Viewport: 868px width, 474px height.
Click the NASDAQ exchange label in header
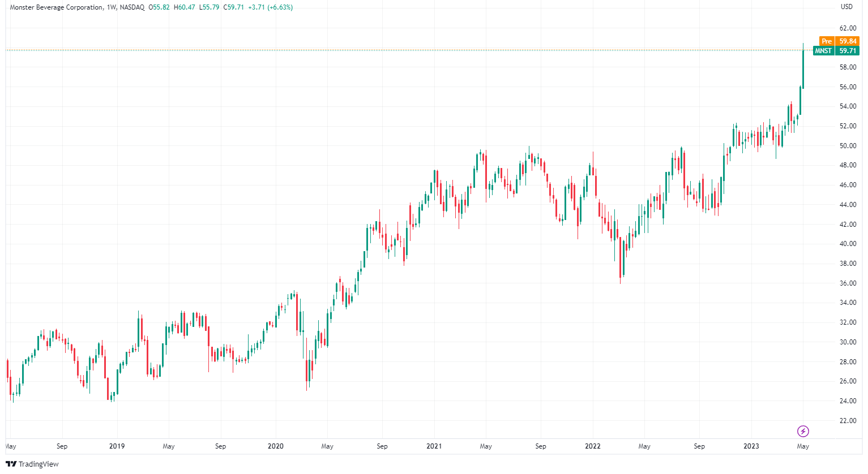click(x=132, y=7)
